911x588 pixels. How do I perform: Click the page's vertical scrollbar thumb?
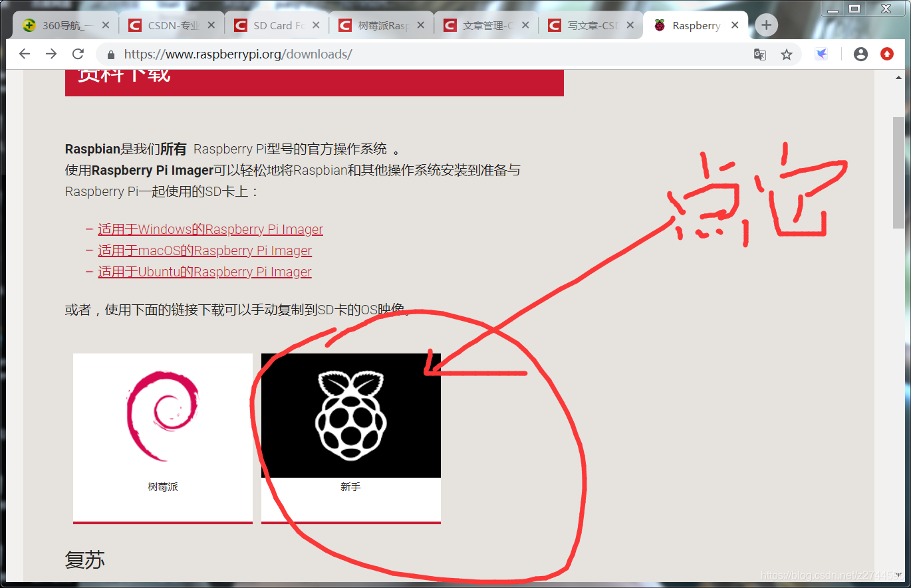pyautogui.click(x=899, y=173)
